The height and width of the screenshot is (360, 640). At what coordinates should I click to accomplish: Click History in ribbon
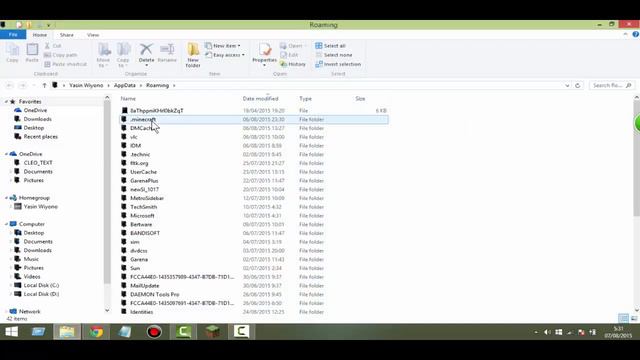coord(293,64)
